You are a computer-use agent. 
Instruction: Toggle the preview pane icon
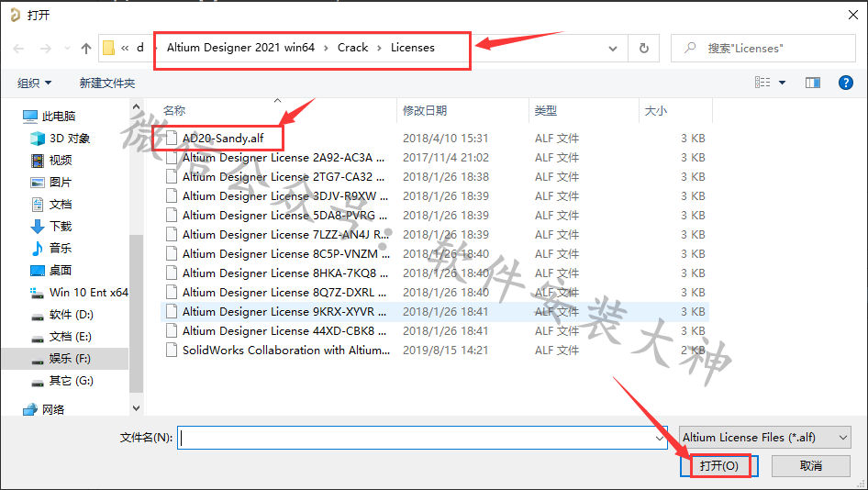(813, 83)
